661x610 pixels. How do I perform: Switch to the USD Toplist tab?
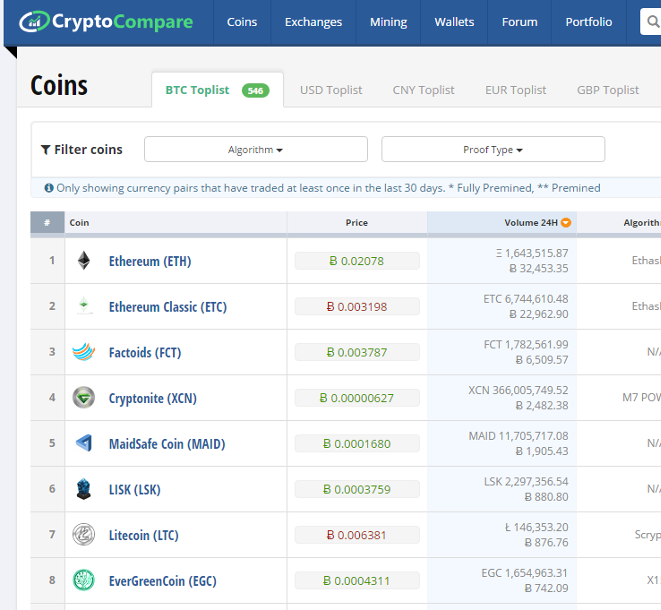[x=331, y=90]
